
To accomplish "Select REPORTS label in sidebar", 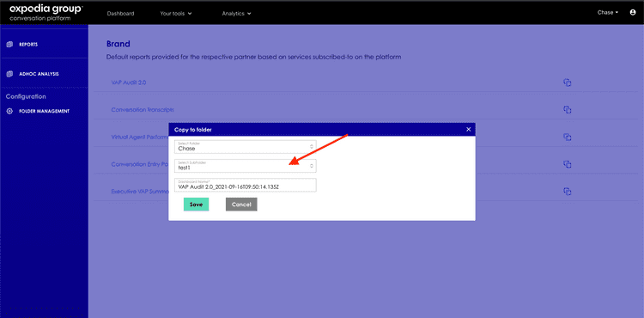I will 28,45.
